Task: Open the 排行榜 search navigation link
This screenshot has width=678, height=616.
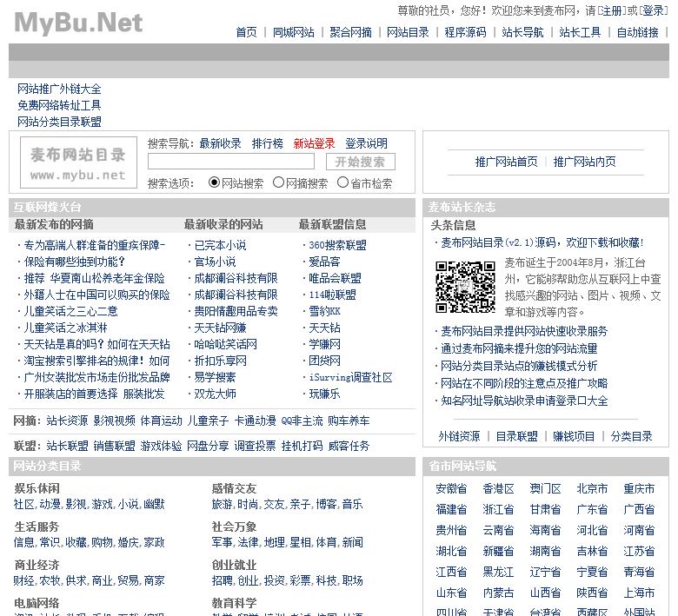Action: pyautogui.click(x=268, y=143)
